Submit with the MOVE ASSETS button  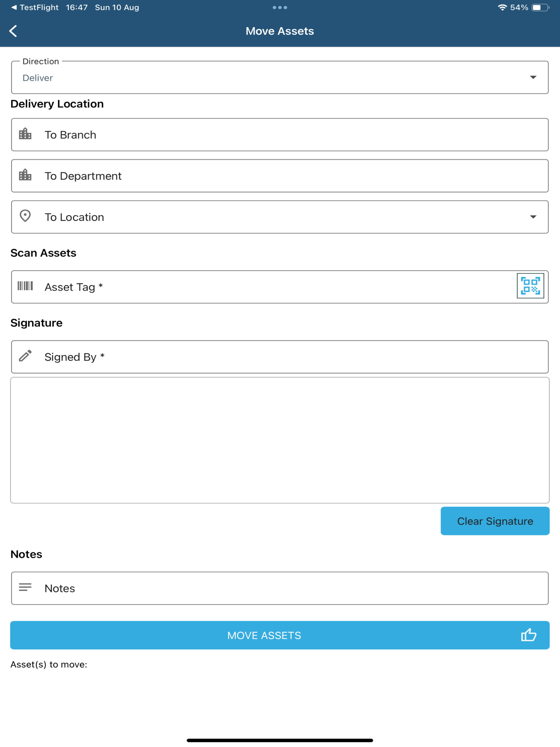point(280,635)
